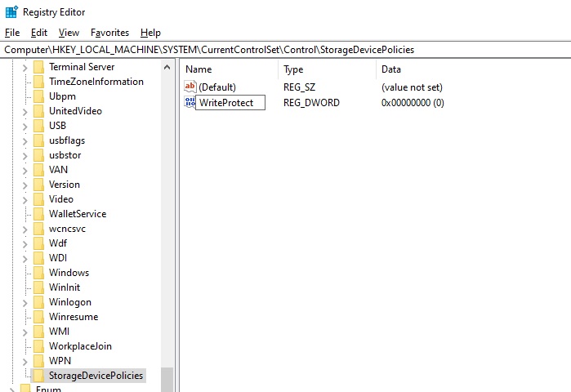571x392 pixels.
Task: Open the Favorites menu
Action: pyautogui.click(x=109, y=33)
